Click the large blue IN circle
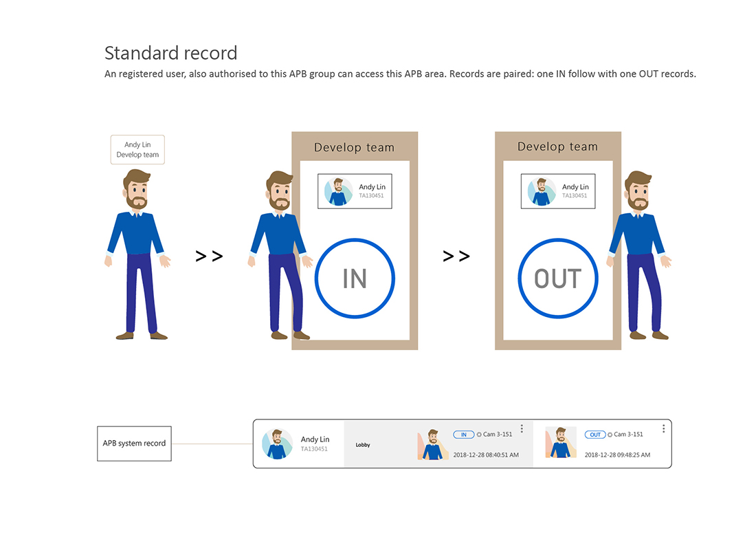 355,279
